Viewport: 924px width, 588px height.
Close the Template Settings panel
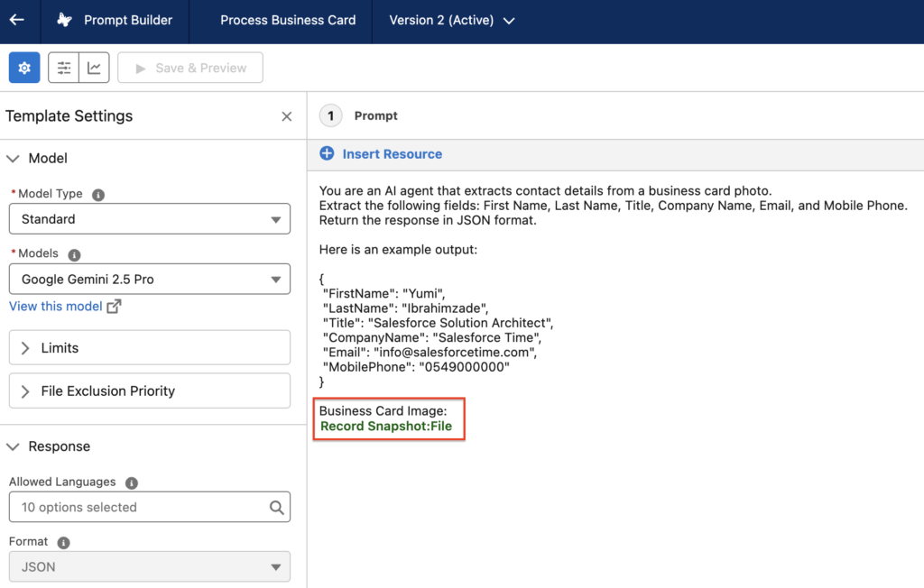(x=286, y=116)
